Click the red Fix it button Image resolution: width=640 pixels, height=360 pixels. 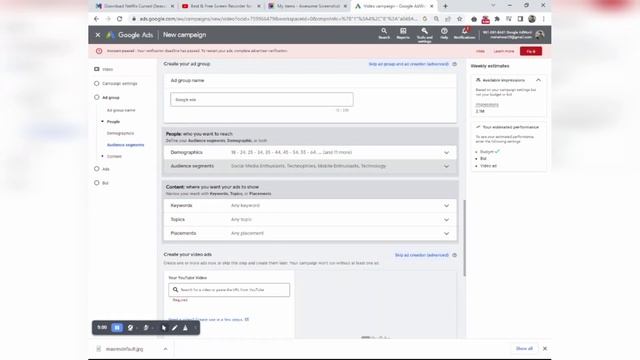(x=531, y=51)
